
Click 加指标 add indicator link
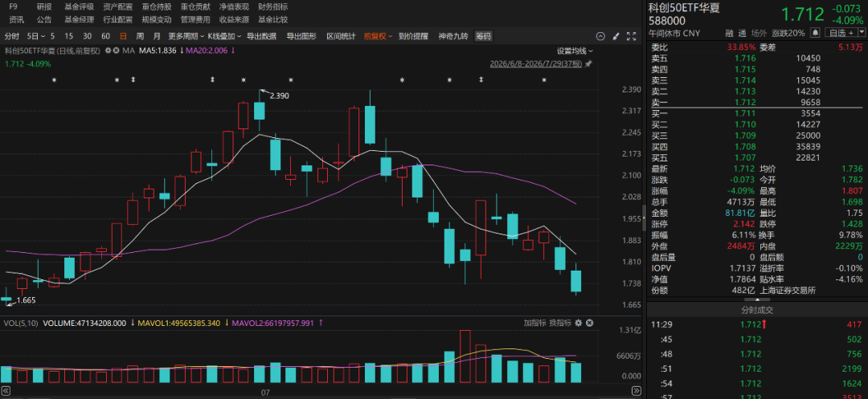coord(534,323)
